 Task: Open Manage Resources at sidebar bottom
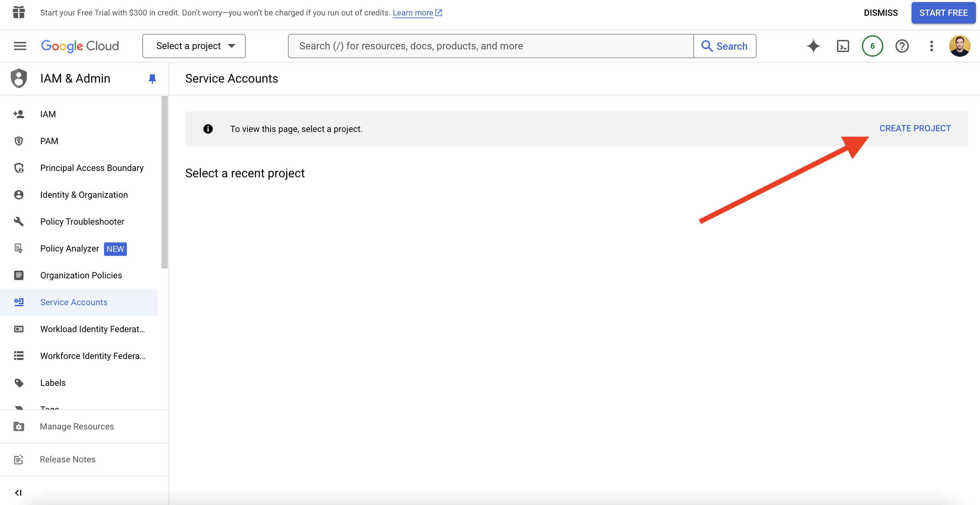coord(77,426)
